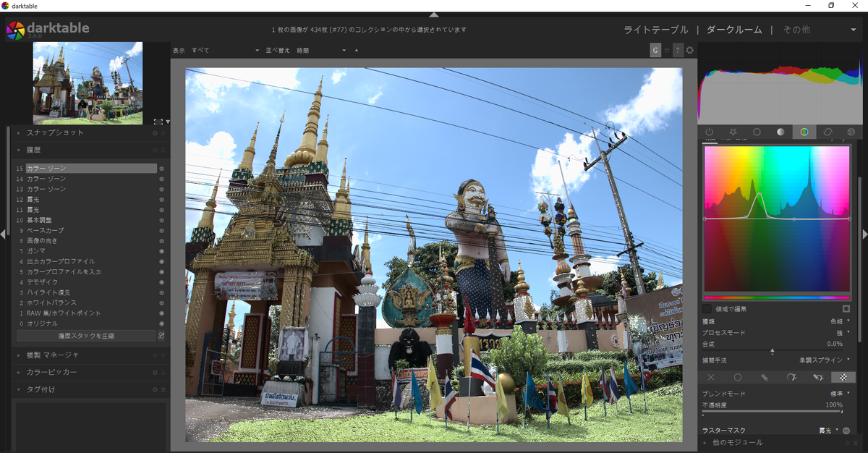This screenshot has height=453, width=868.
Task: Toggle indicator for 7 ガンマ
Action: [x=161, y=251]
